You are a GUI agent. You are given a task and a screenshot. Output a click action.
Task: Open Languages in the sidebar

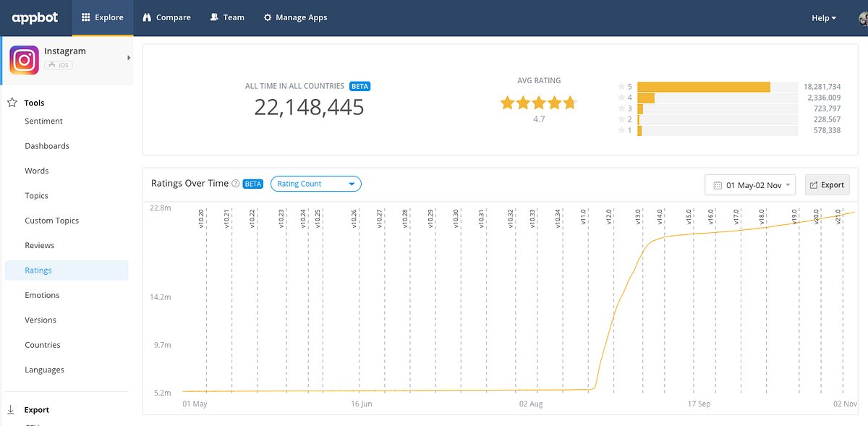click(x=44, y=370)
